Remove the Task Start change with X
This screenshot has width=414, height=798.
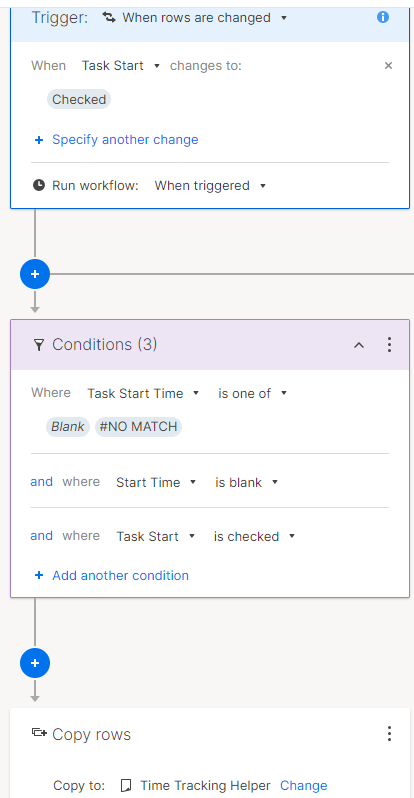click(388, 66)
